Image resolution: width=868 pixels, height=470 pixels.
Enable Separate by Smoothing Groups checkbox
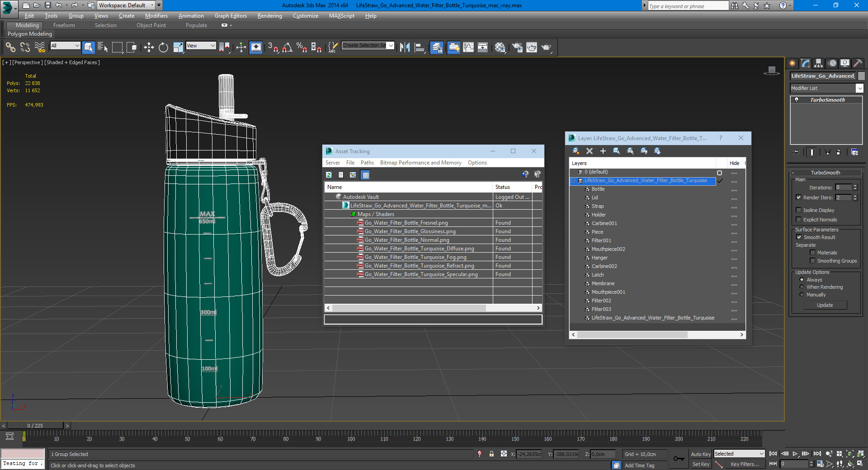812,260
